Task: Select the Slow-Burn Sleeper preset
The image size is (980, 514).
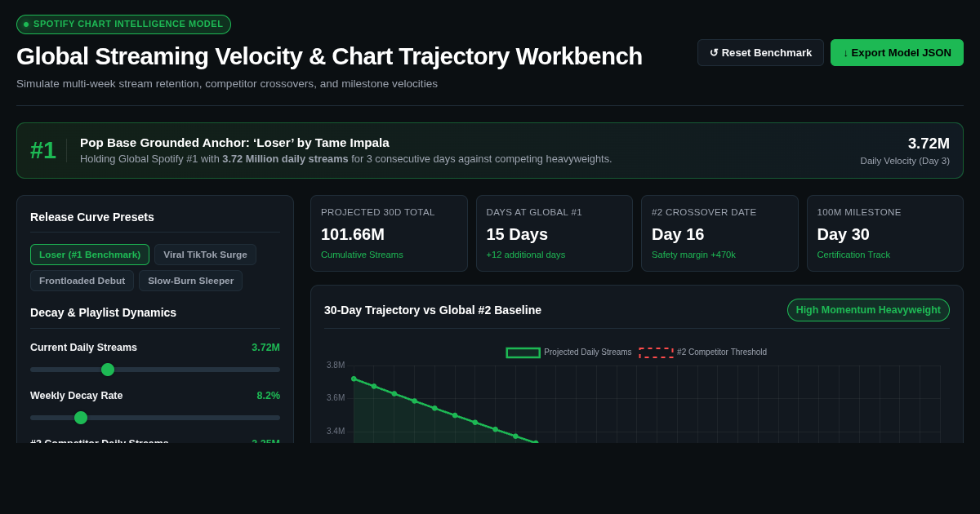Action: point(190,281)
